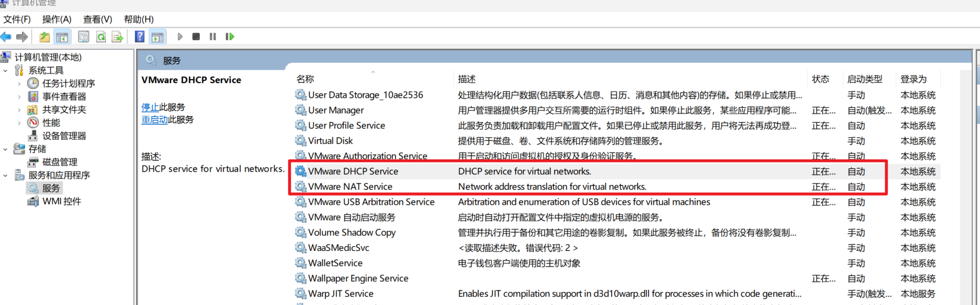Image resolution: width=980 pixels, height=305 pixels.
Task: Open Help via the question mark icon
Action: point(140,37)
